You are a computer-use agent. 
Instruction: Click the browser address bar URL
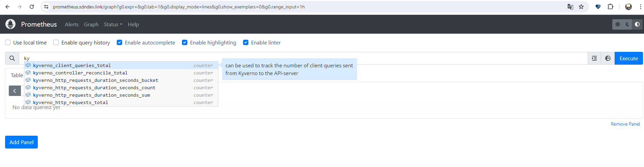179,7
